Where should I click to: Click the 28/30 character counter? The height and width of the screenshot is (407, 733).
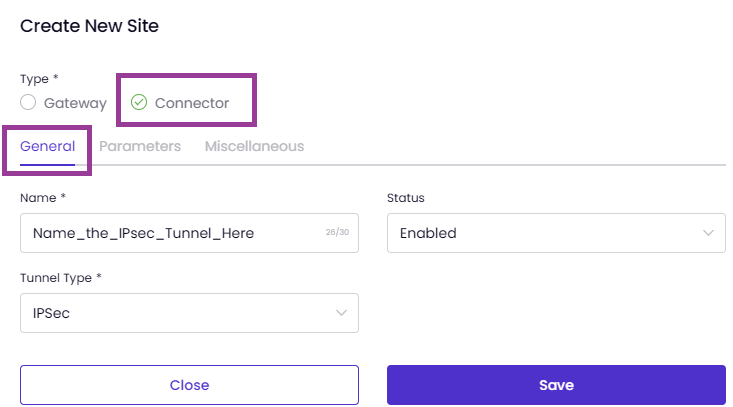click(337, 232)
